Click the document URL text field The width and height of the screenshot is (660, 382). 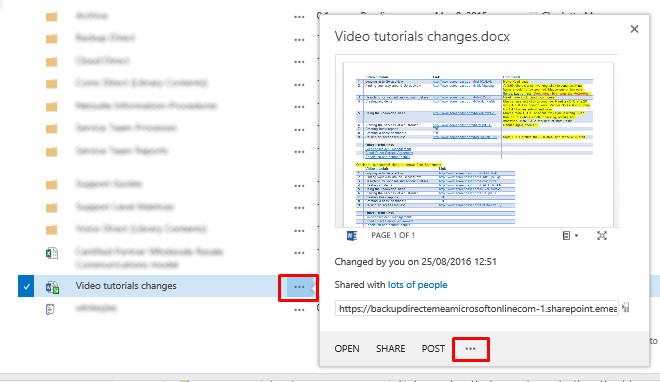(477, 308)
